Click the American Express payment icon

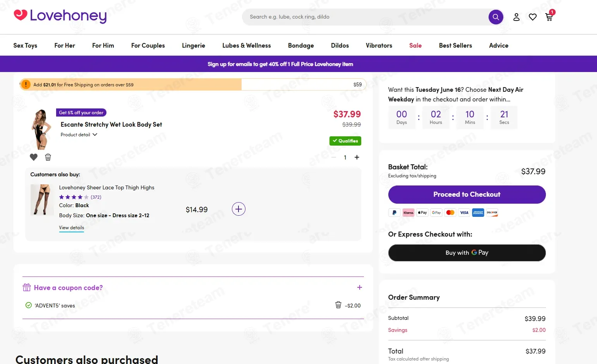478,213
